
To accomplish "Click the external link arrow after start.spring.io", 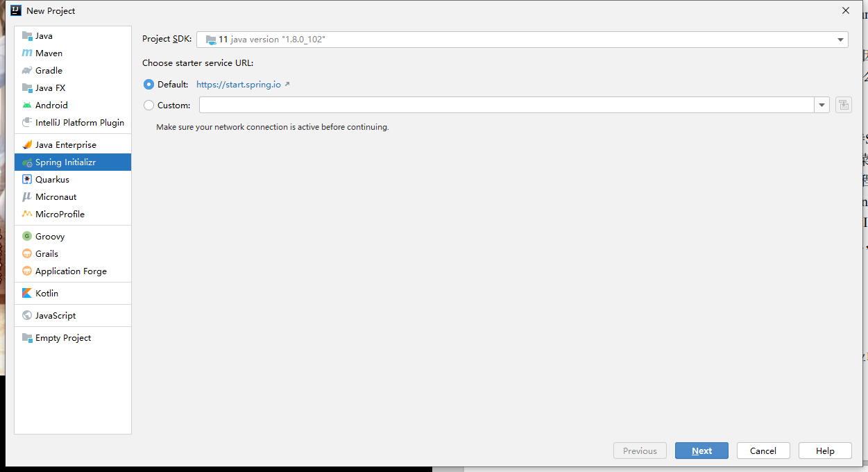I will tap(287, 84).
